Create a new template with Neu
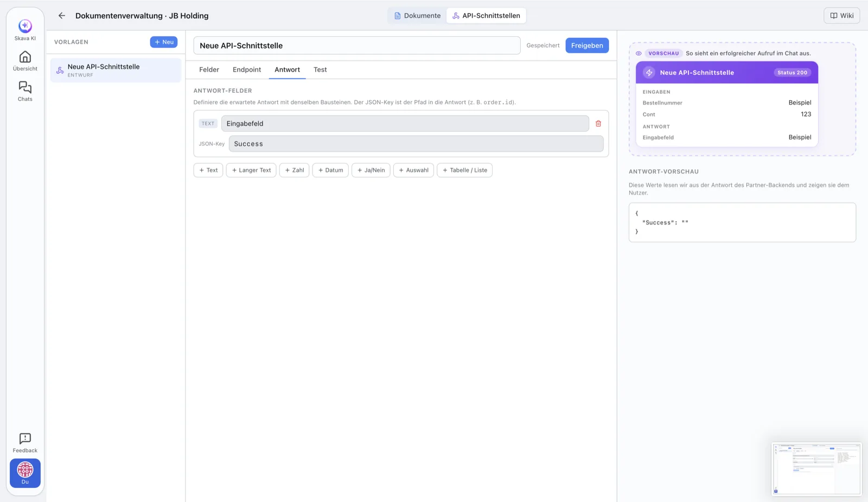This screenshot has width=868, height=502. coord(164,42)
